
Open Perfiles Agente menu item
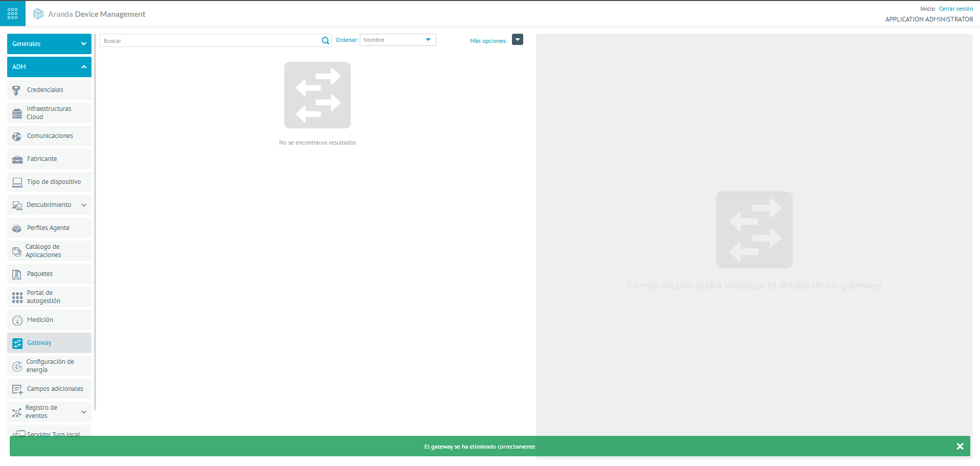[x=48, y=228]
